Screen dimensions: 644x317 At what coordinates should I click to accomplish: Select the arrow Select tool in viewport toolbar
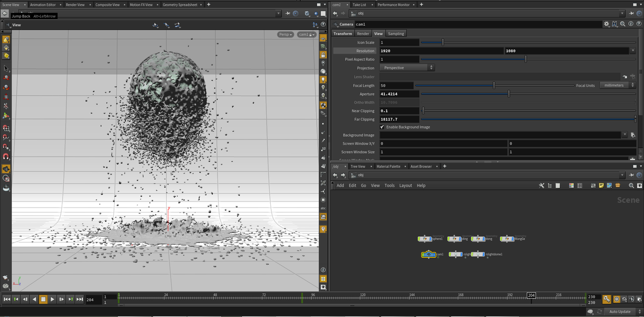click(6, 68)
